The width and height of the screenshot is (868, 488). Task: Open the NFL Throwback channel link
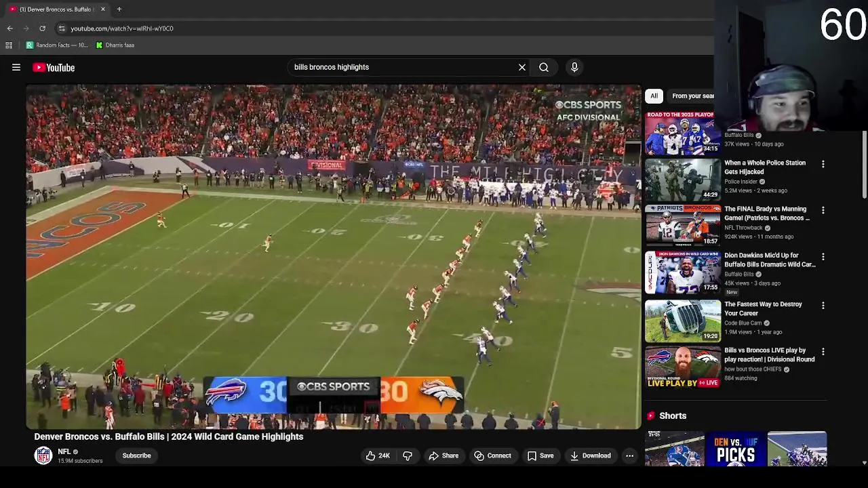coord(743,228)
